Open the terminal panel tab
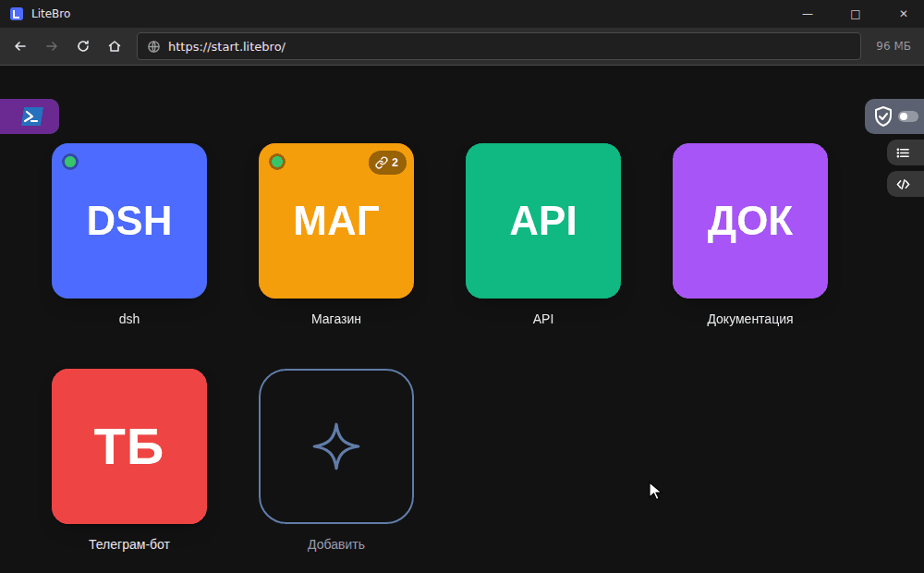The width and height of the screenshot is (924, 573). point(30,116)
